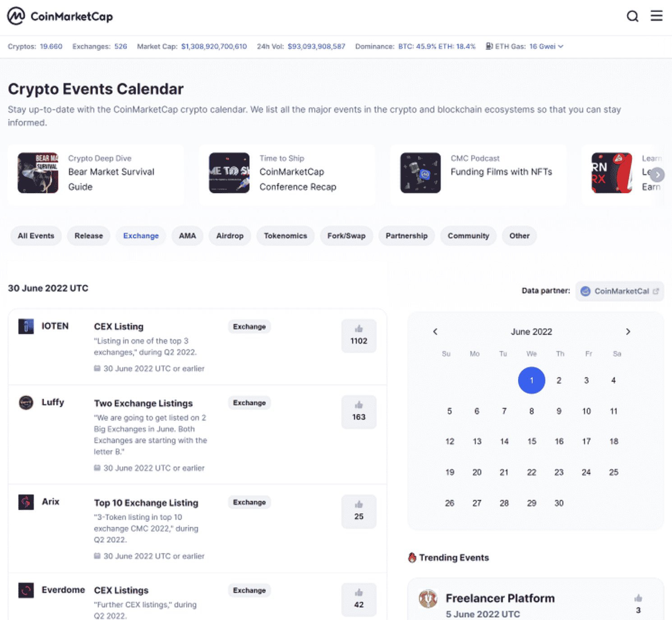Click Exchange tag on Luffy row
The image size is (672, 620).
[x=249, y=403]
